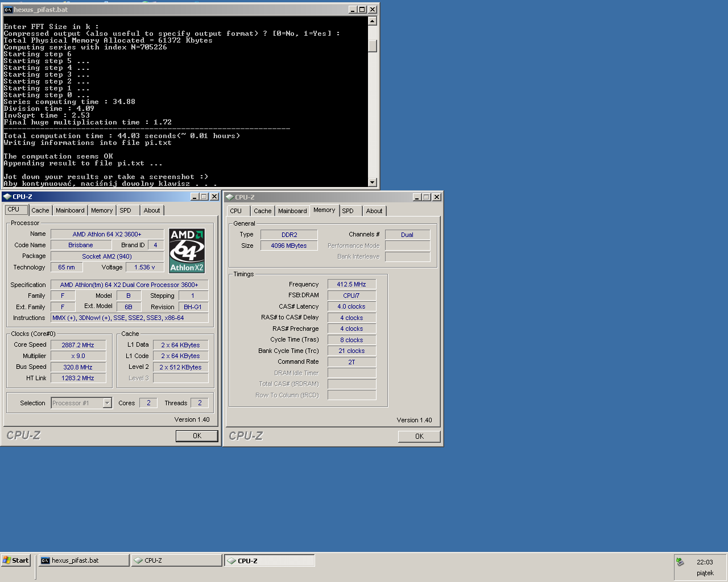The width and height of the screenshot is (728, 582).
Task: Open the Start menu
Action: (16, 560)
